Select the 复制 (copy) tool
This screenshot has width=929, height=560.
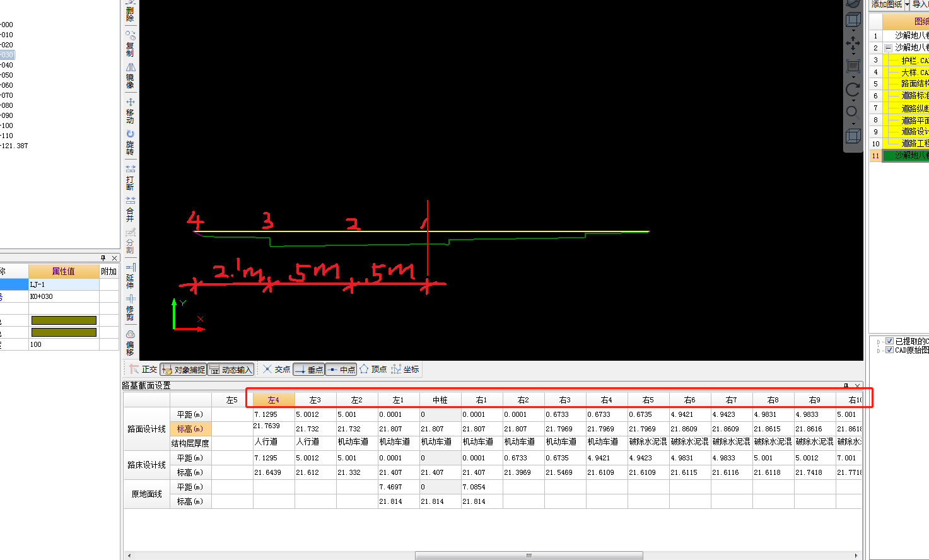point(130,44)
